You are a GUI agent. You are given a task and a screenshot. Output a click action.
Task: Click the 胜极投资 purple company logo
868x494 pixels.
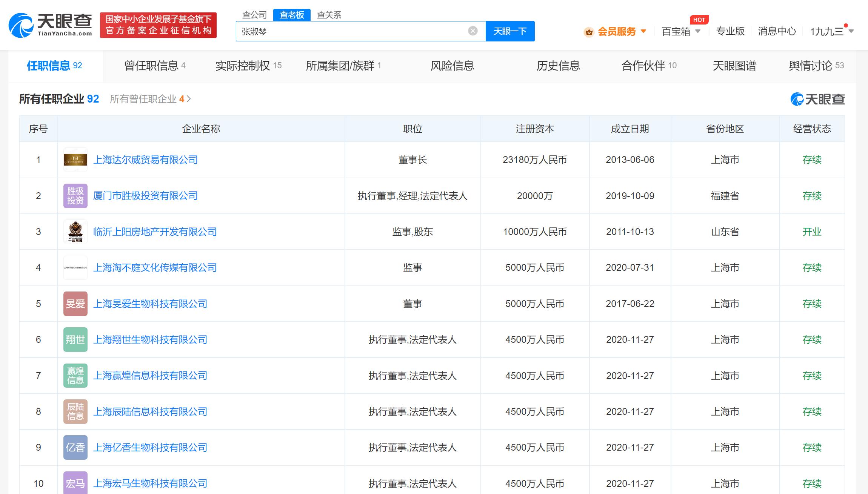pos(75,196)
